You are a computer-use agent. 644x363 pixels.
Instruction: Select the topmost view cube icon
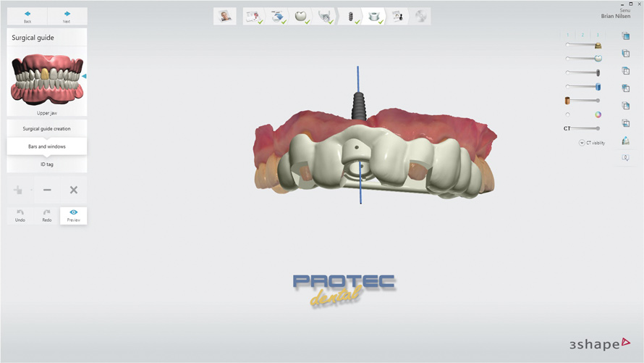coord(625,36)
